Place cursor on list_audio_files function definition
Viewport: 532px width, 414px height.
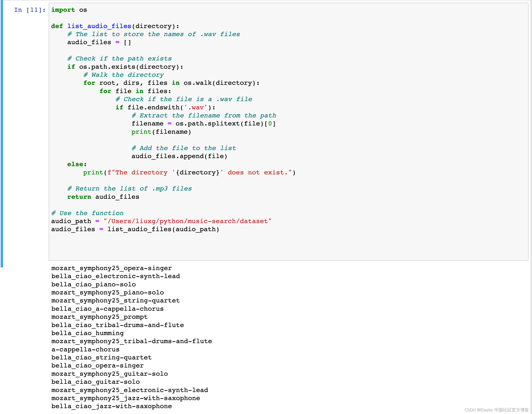(99, 26)
